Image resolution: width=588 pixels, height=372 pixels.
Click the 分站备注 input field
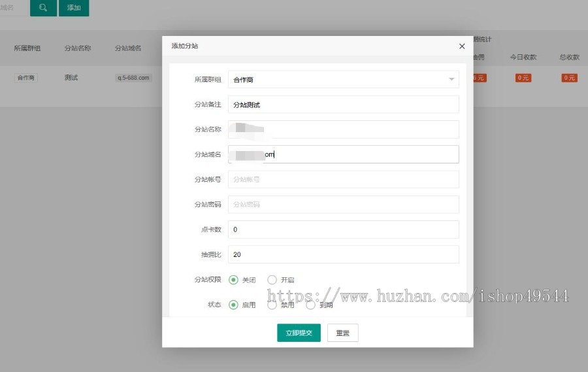343,105
